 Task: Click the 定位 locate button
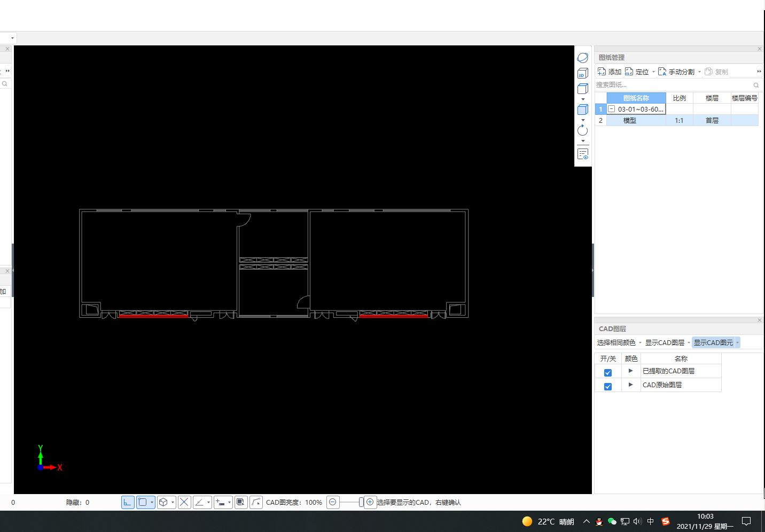[637, 72]
